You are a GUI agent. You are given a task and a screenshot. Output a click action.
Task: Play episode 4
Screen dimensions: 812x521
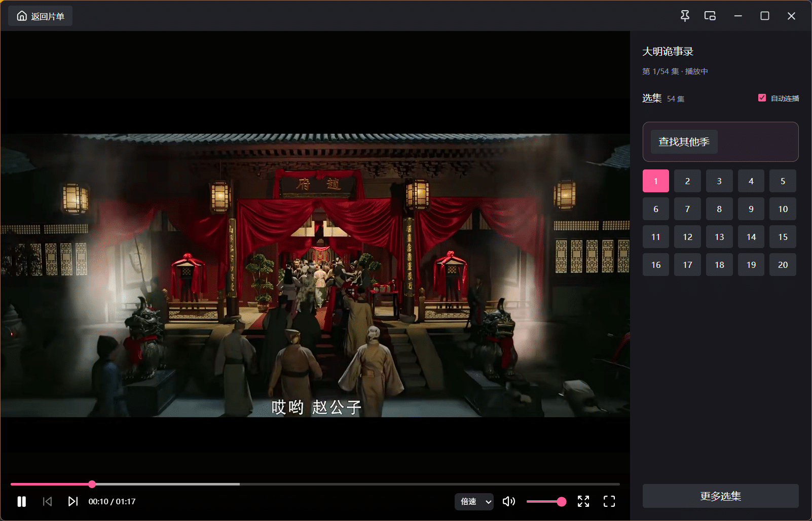coord(751,181)
